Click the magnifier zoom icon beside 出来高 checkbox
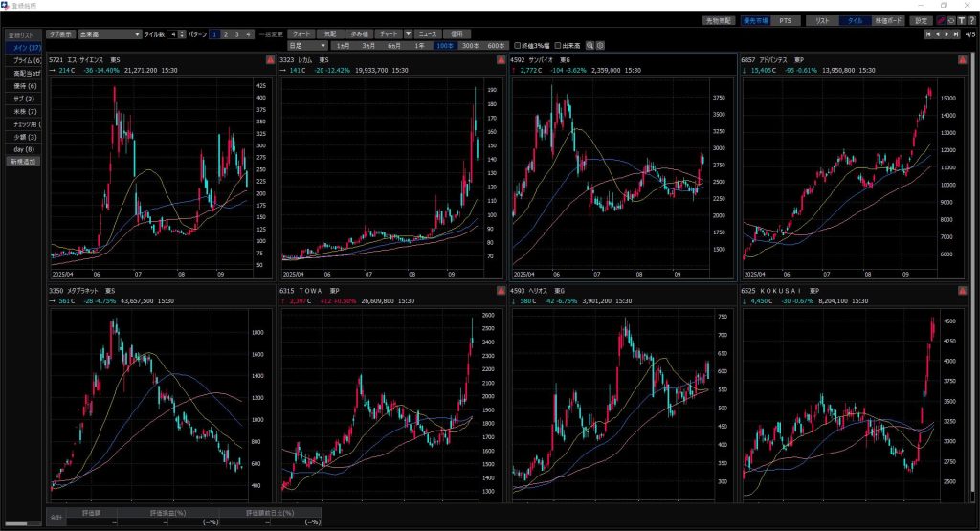This screenshot has width=980, height=531. (x=590, y=45)
